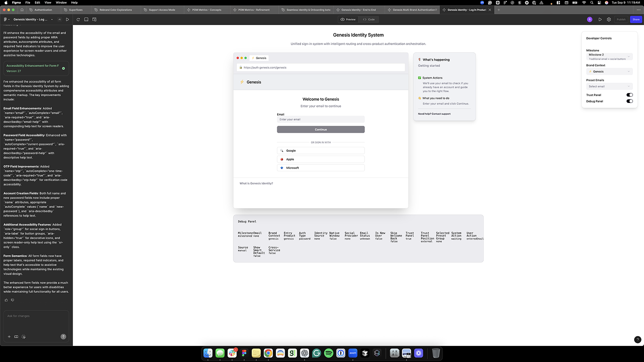Click the Continue button
The width and height of the screenshot is (644, 362).
pyautogui.click(x=321, y=129)
